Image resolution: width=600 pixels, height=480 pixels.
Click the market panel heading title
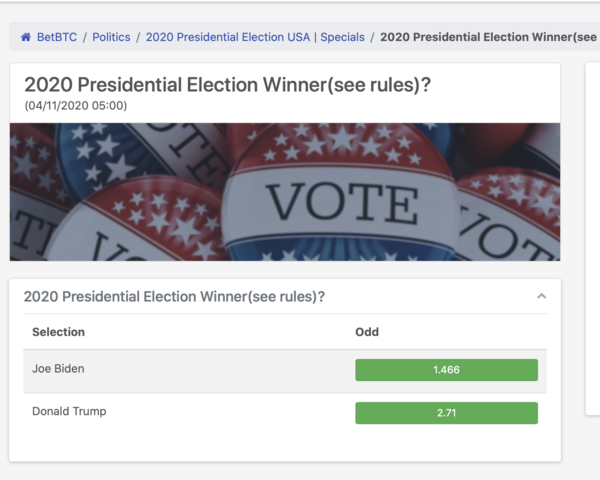[x=174, y=297]
